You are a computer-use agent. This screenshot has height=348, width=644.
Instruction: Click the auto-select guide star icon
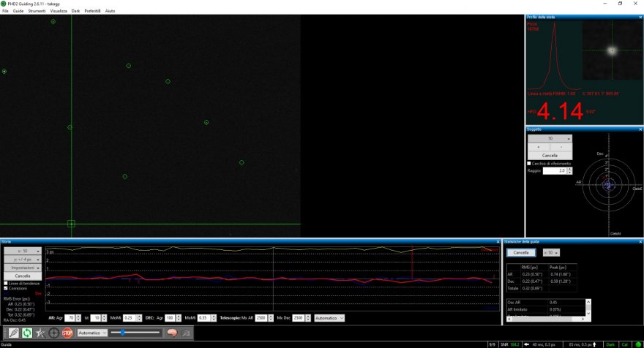tap(40, 333)
